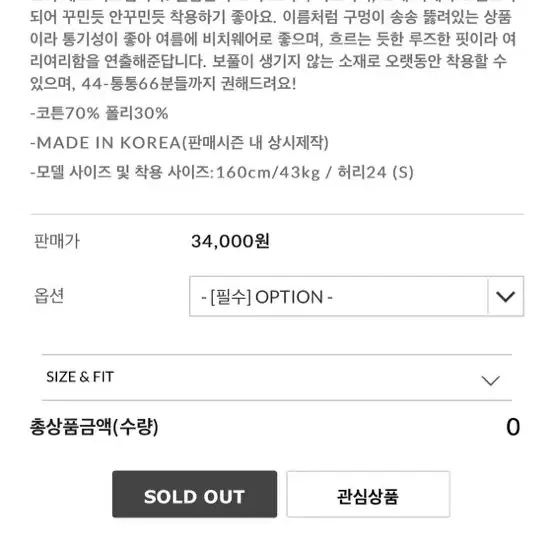The width and height of the screenshot is (554, 554).
Task: Click the option box chevron arrow
Action: [x=506, y=296]
